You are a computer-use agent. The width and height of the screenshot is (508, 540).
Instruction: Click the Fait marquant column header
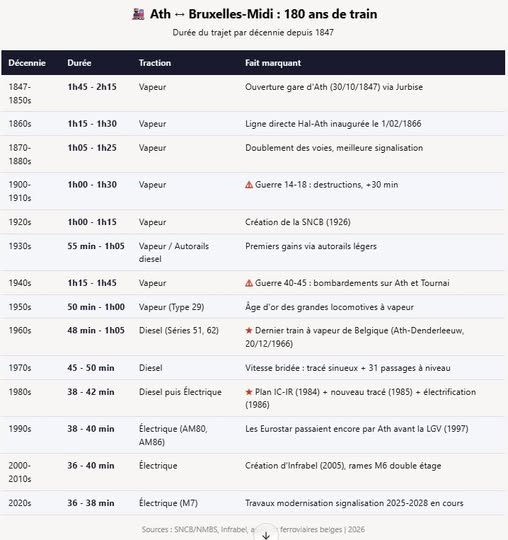pos(273,63)
